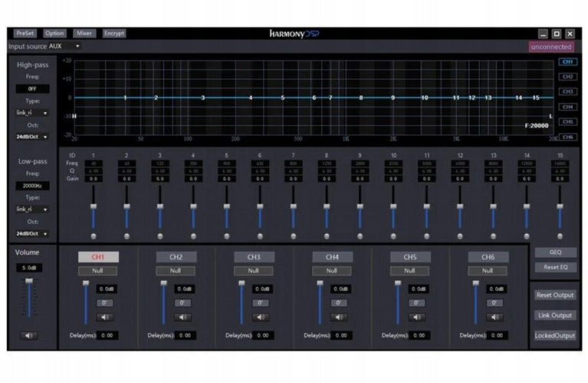This screenshot has width=588, height=383.
Task: Click the Reset EQ button
Action: (555, 267)
